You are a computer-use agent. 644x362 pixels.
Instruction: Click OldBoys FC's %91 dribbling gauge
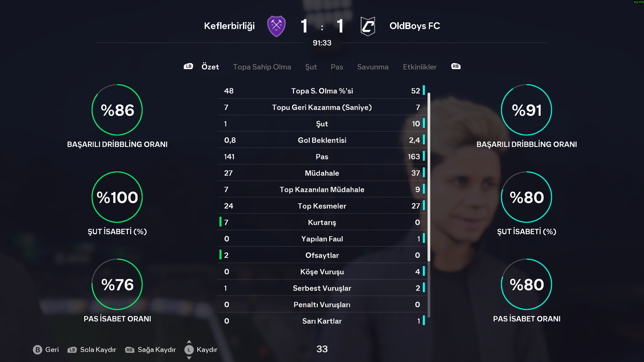coord(526,110)
